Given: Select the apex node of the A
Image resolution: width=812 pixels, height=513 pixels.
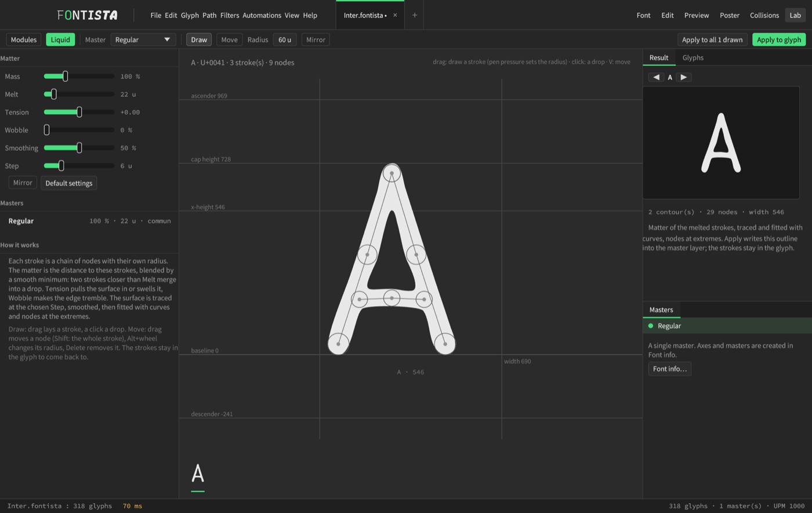Looking at the screenshot, I should click(392, 173).
